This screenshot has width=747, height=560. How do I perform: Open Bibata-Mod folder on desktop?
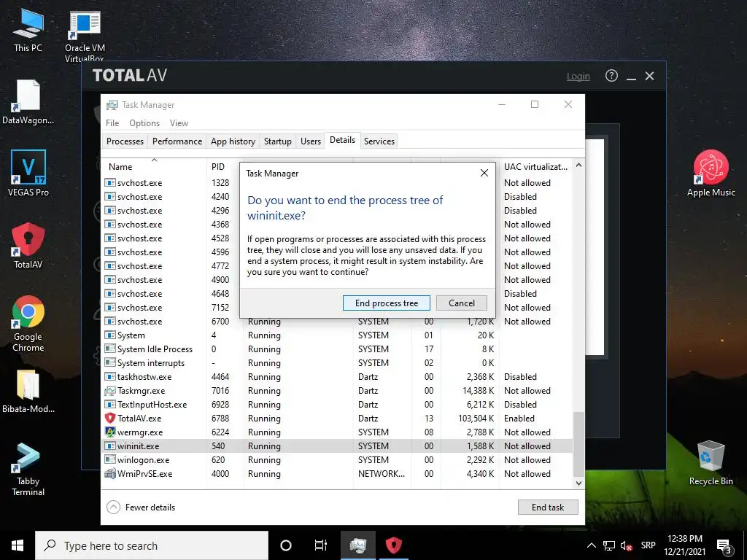point(28,392)
